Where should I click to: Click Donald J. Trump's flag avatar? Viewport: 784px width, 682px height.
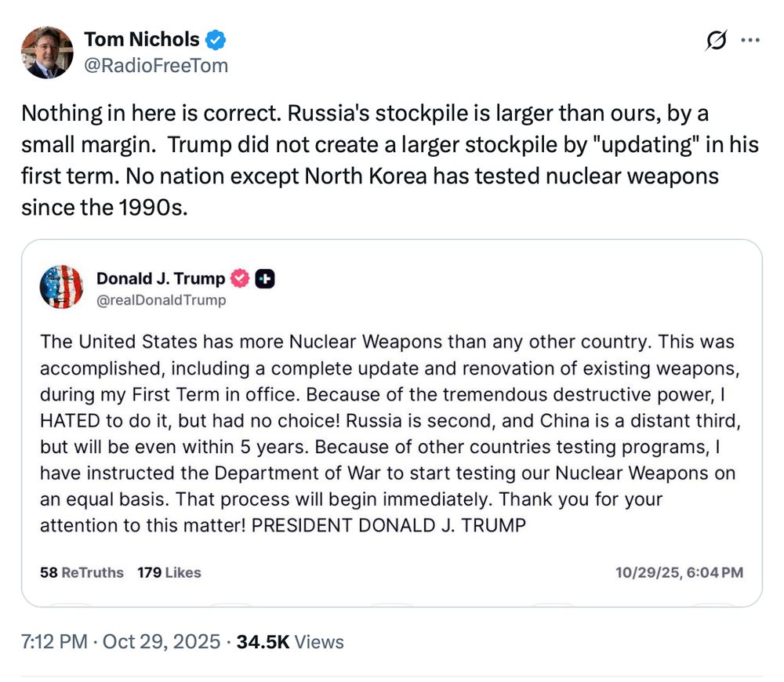[61, 287]
